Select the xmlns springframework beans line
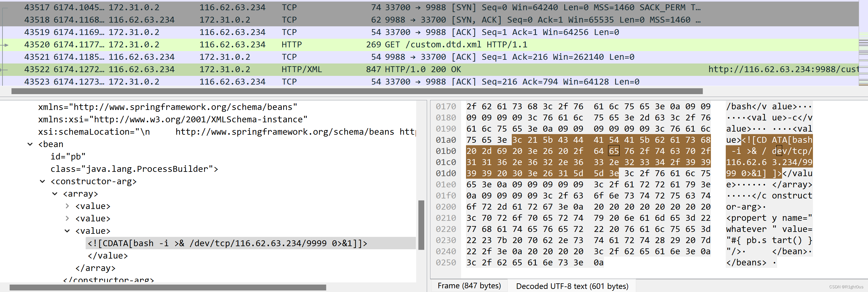 click(168, 107)
